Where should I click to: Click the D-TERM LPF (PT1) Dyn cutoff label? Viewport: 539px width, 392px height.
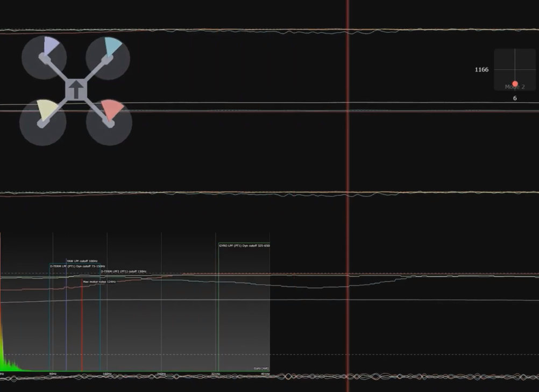click(x=77, y=266)
